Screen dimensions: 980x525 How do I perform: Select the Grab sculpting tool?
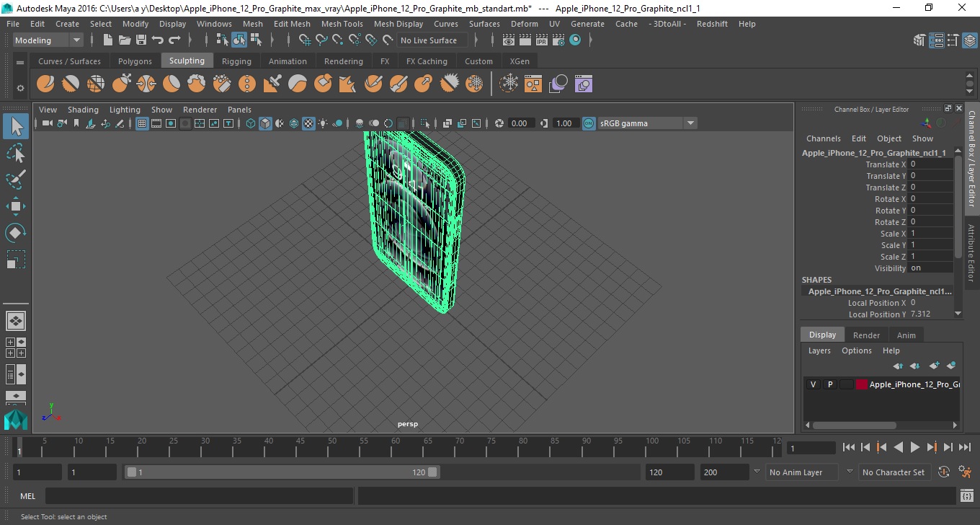[x=121, y=84]
